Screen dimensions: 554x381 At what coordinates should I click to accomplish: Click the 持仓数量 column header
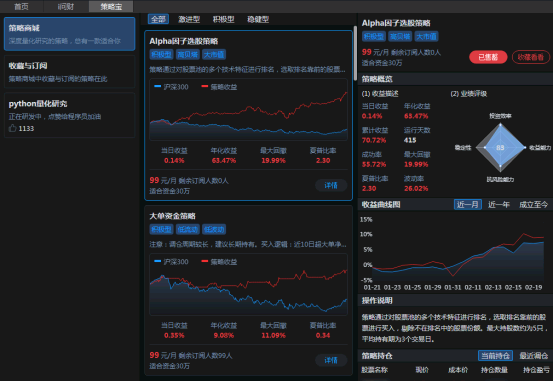[494, 370]
